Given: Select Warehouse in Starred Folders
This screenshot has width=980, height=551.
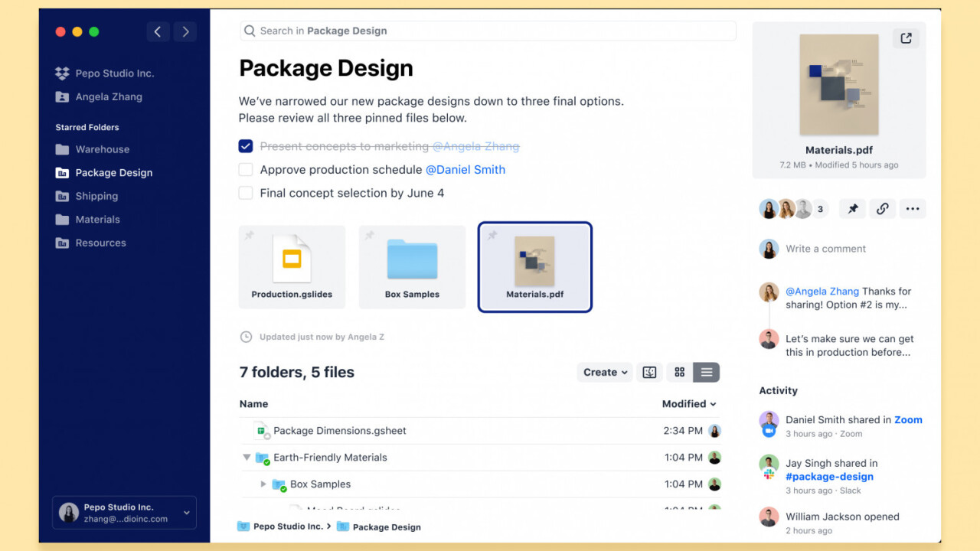Looking at the screenshot, I should 102,149.
